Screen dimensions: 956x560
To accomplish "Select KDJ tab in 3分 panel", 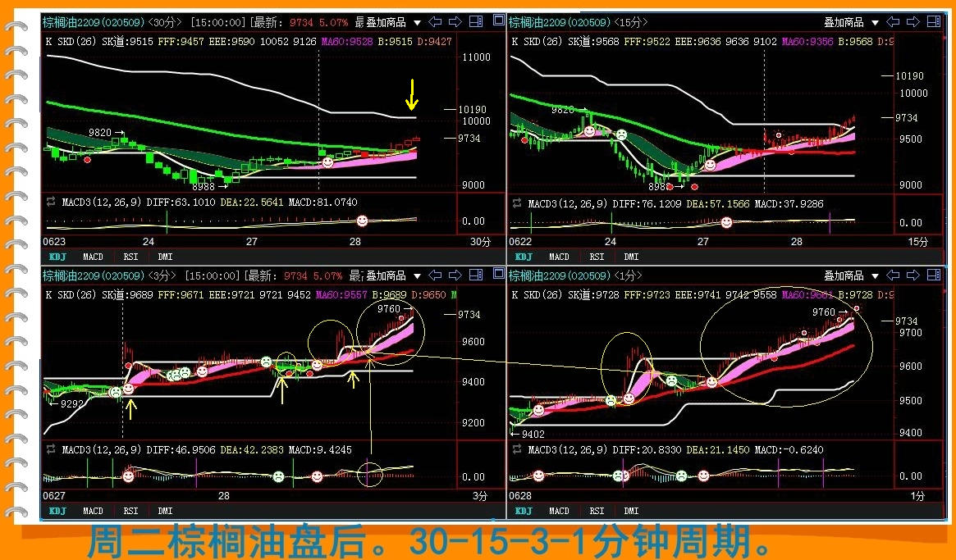I will 57,512.
